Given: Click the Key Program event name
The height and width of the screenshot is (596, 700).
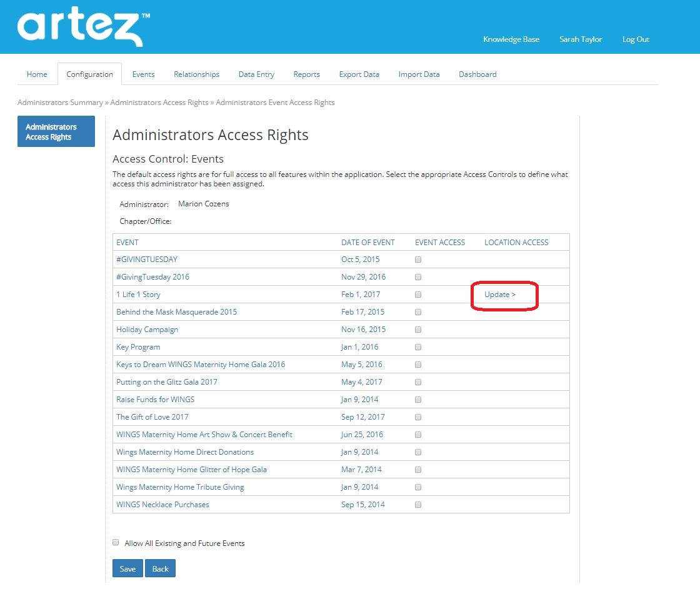Looking at the screenshot, I should (x=138, y=347).
